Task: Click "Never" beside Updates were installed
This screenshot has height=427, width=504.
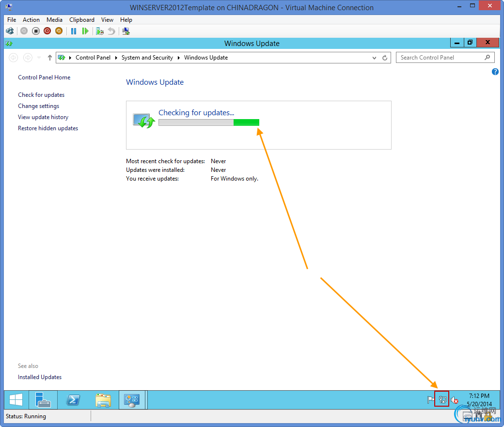Action: tap(218, 170)
